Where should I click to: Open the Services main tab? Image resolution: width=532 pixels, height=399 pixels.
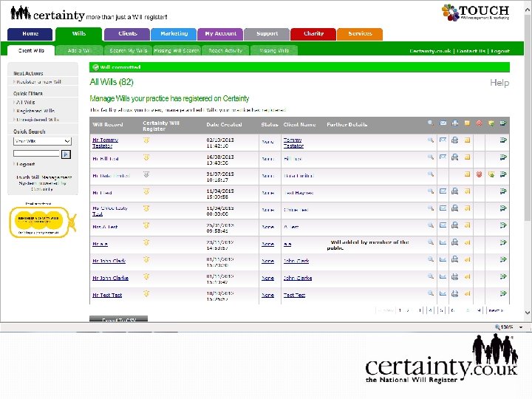(x=360, y=34)
